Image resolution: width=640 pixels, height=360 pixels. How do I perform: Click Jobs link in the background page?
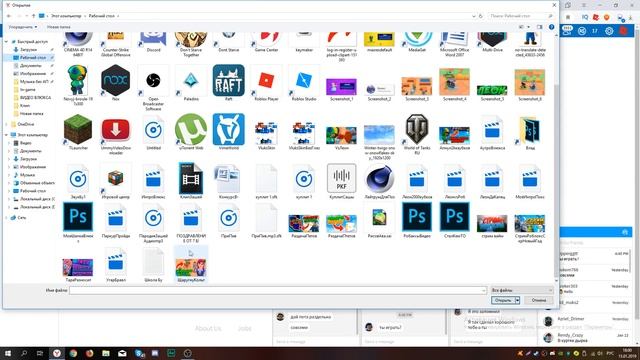click(x=244, y=328)
